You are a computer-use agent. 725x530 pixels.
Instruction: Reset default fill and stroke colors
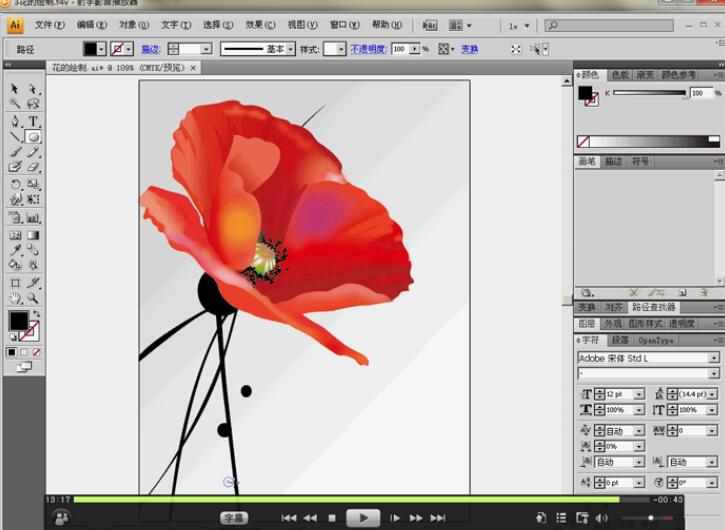[13, 338]
